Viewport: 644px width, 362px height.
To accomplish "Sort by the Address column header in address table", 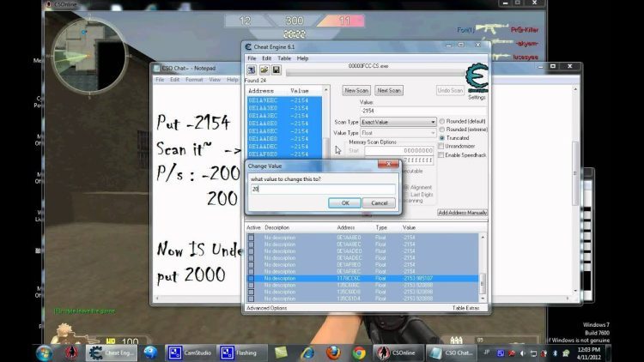I will tap(346, 227).
